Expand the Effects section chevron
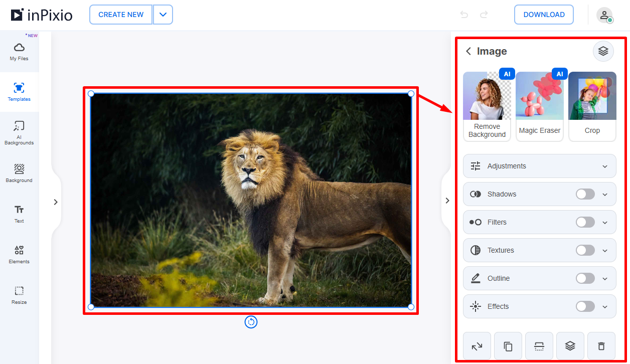Screen dimensions: 630x364 605,307
